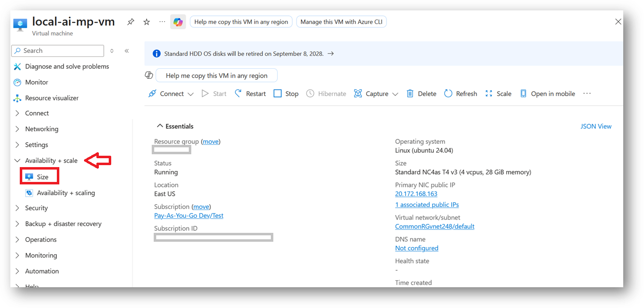Viewport: 644px width, 308px height.
Task: Expand the Settings sidebar group
Action: click(x=17, y=145)
